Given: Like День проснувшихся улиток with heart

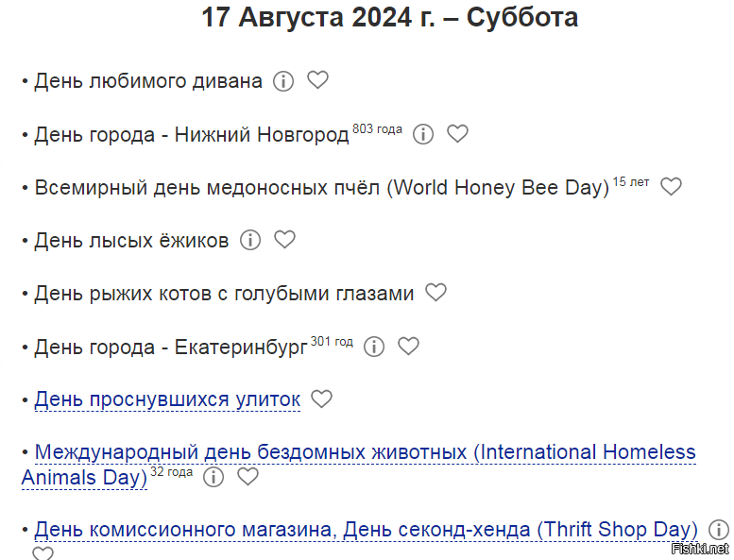Looking at the screenshot, I should coord(321,399).
